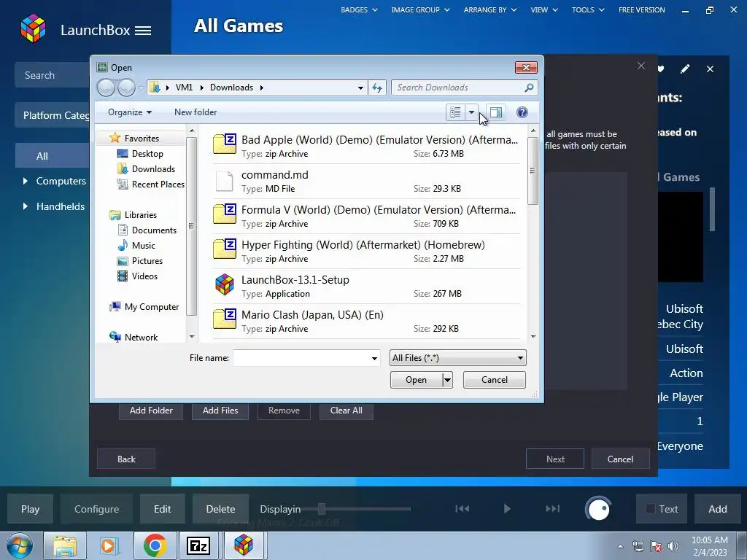Image resolution: width=747 pixels, height=560 pixels.
Task: Select Desktop in Favorites
Action: [147, 154]
